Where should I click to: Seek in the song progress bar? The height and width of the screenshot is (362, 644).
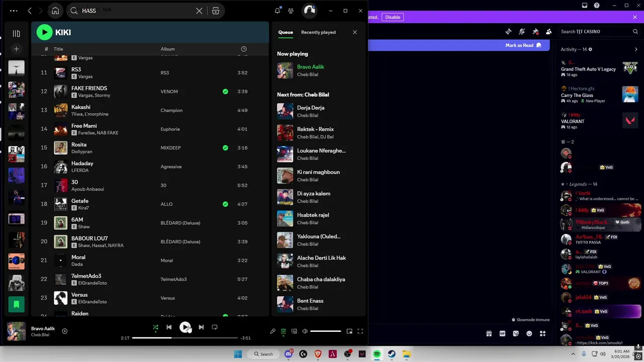185,338
